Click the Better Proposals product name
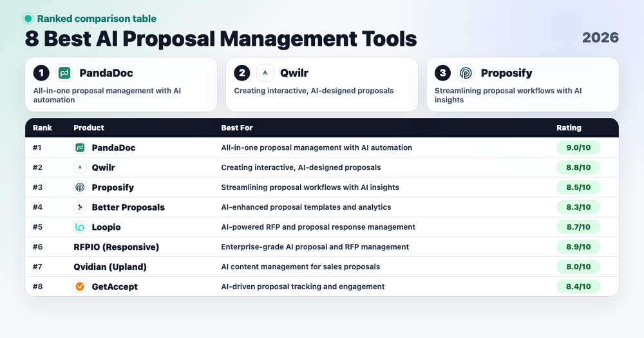This screenshot has width=644, height=338. [x=128, y=207]
